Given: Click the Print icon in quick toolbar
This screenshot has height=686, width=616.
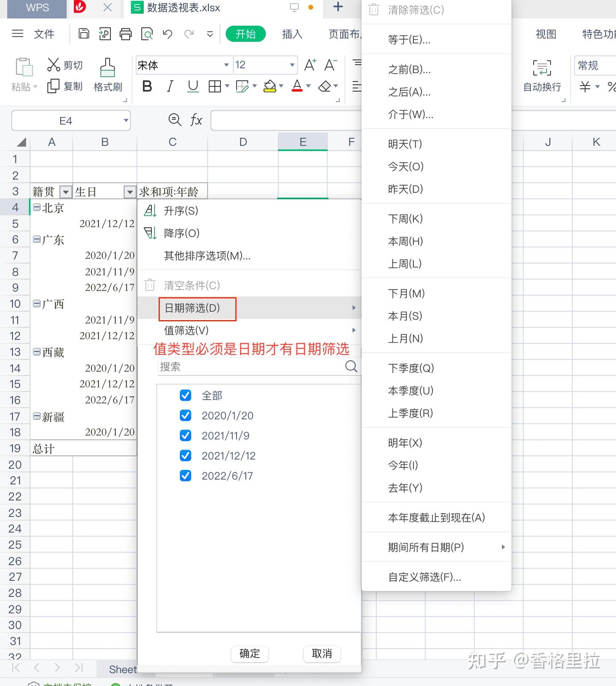Looking at the screenshot, I should point(126,33).
